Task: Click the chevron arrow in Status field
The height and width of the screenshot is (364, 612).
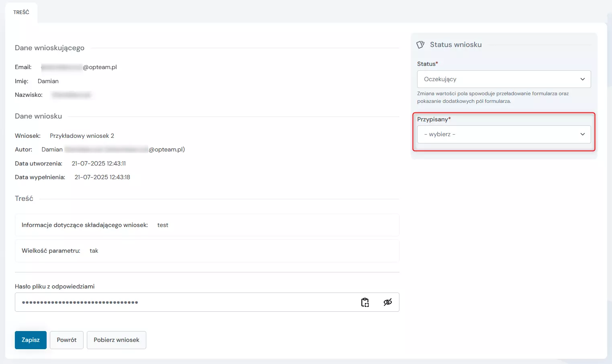Action: pos(582,79)
